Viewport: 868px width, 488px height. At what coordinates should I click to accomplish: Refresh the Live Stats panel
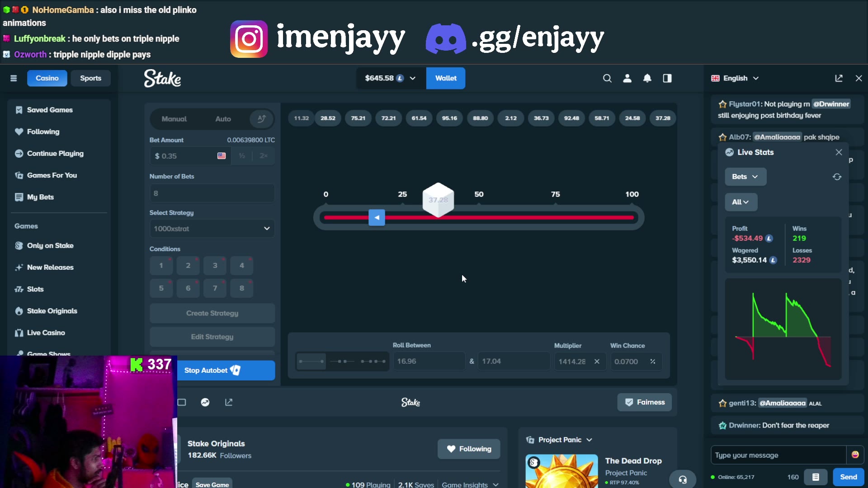[x=837, y=177]
